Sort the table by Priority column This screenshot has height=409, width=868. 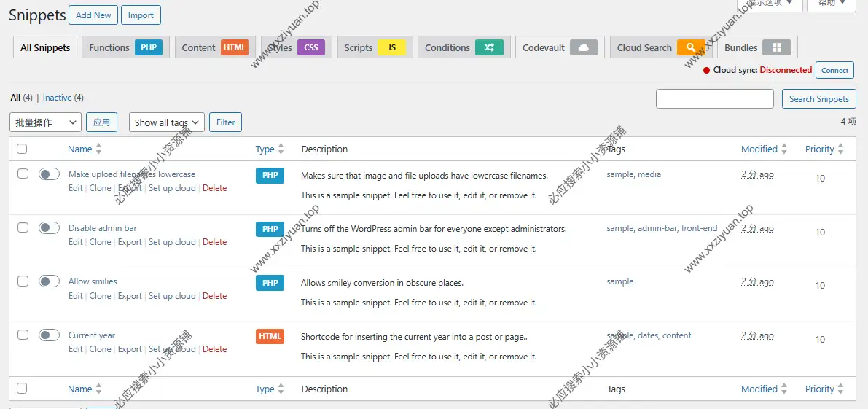(x=820, y=149)
